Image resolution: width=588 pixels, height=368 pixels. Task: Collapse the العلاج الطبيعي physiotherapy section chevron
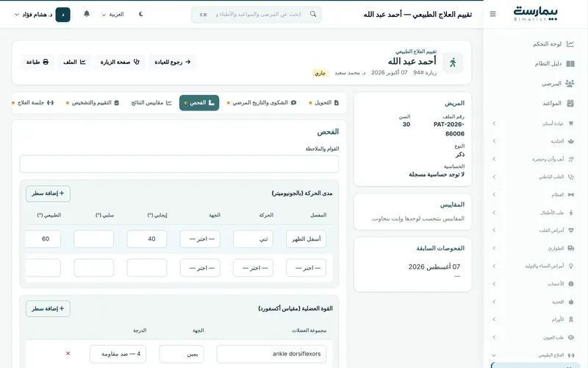pyautogui.click(x=494, y=355)
